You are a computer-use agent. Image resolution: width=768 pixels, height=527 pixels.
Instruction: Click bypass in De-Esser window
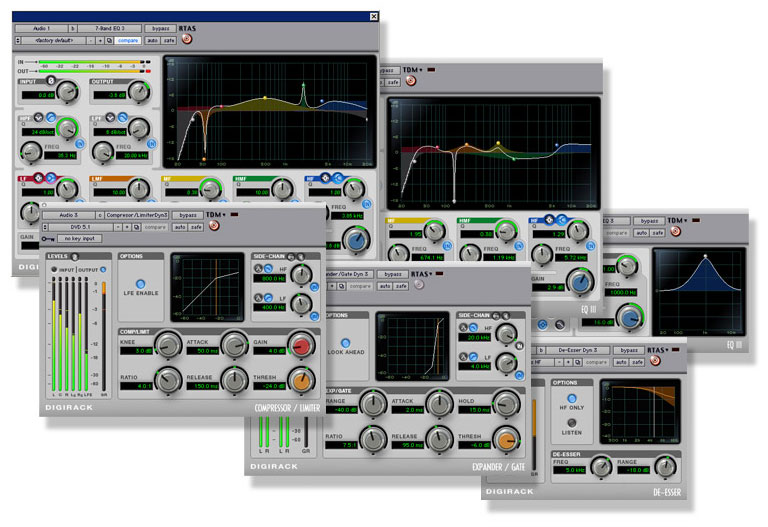tap(629, 350)
